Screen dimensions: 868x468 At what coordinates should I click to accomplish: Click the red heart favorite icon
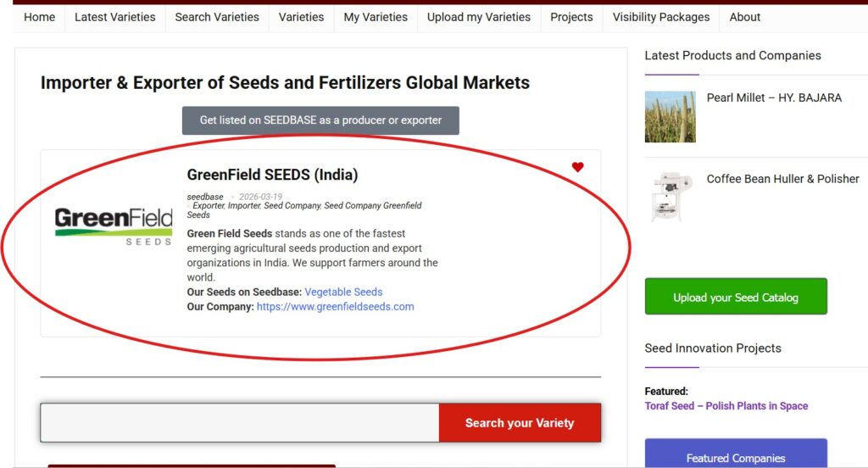578,167
